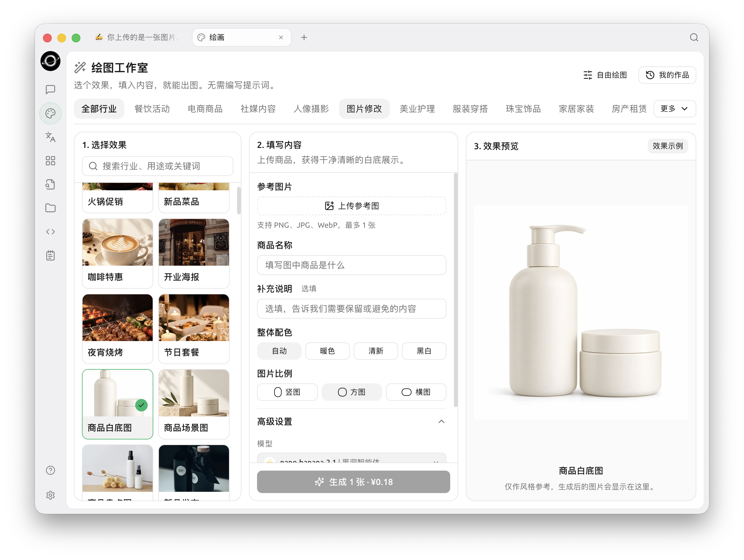Add a new tab with plus icon
Image resolution: width=744 pixels, height=560 pixels.
pyautogui.click(x=304, y=37)
